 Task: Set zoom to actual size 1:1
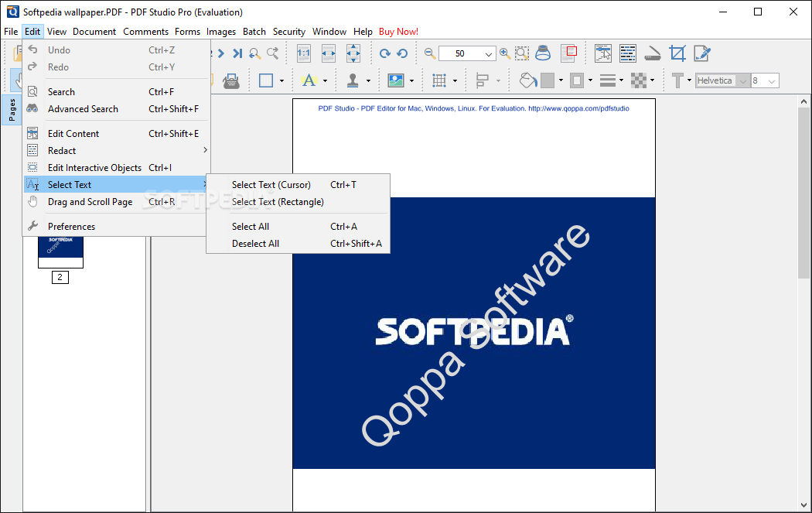coord(303,53)
